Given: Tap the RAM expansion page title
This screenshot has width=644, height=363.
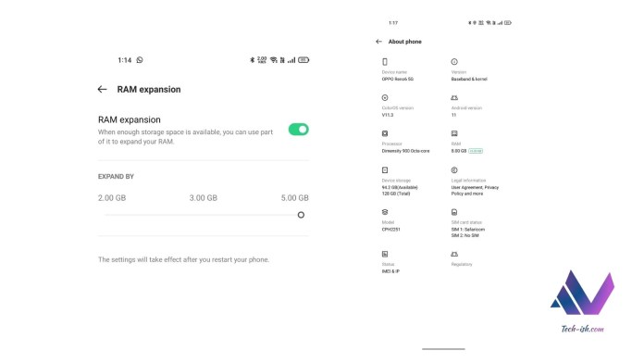Looking at the screenshot, I should (x=149, y=89).
